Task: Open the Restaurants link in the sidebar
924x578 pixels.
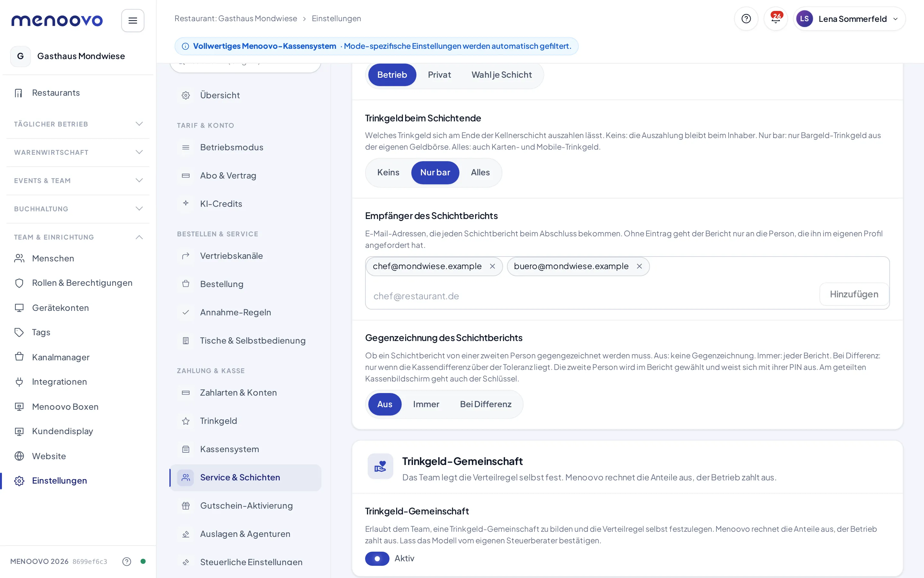Action: tap(78, 93)
